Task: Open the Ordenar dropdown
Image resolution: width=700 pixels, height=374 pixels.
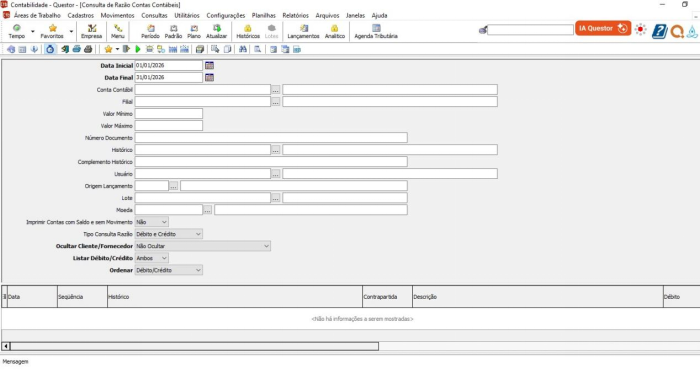Action: click(169, 270)
